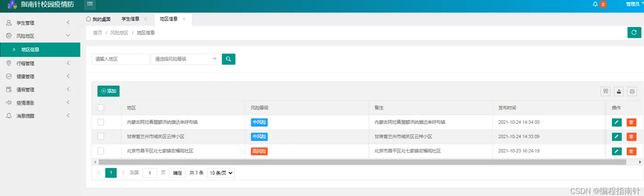Select the checkbox for 甘肃省兰州市 row
Viewport: 644px width, 196px height.
coord(101,137)
